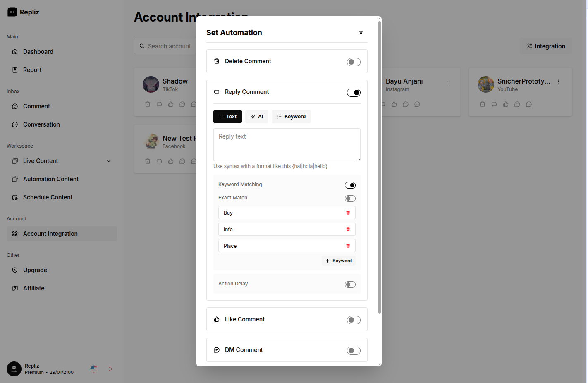Select the Keyword reply tab

(x=291, y=117)
